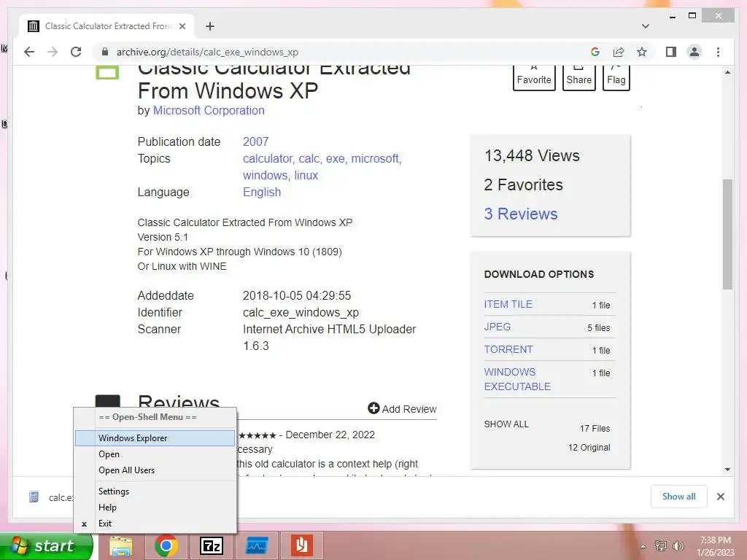This screenshot has height=560, width=747.
Task: Open the calc topic link
Action: [x=309, y=158]
